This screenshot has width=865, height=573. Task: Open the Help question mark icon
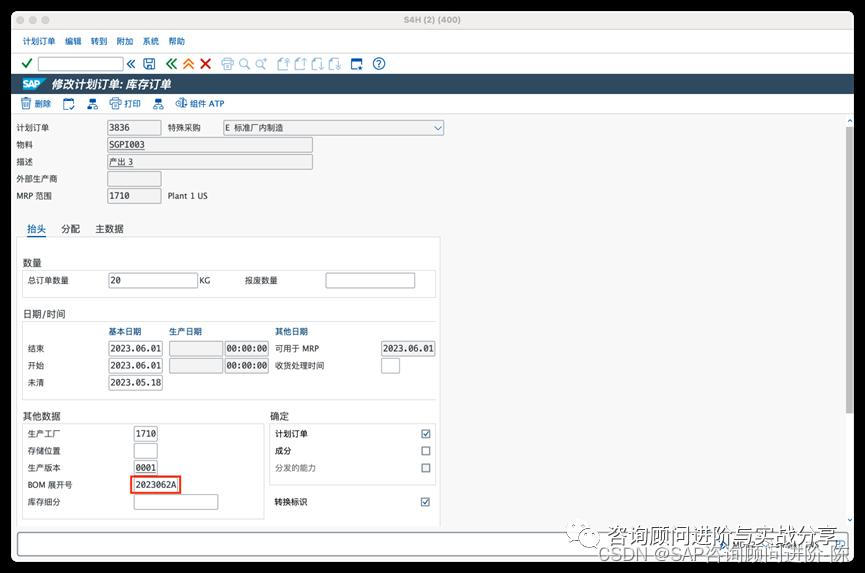click(x=379, y=64)
